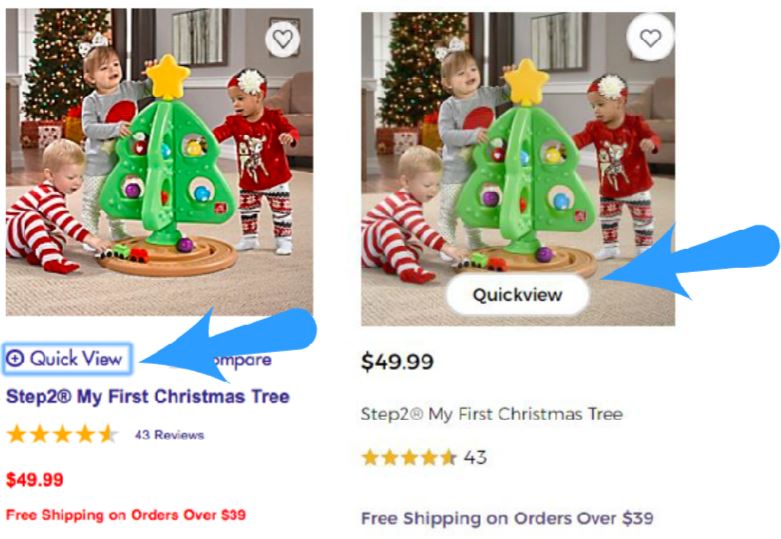Click the partially hidden Compare link
This screenshot has width=781, height=539.
pos(244,360)
